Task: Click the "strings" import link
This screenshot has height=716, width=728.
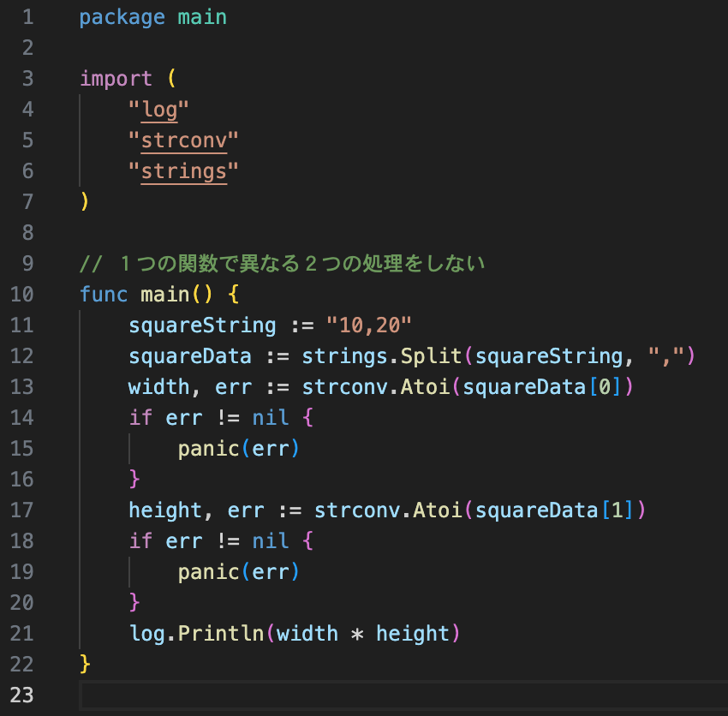Action: point(183,170)
